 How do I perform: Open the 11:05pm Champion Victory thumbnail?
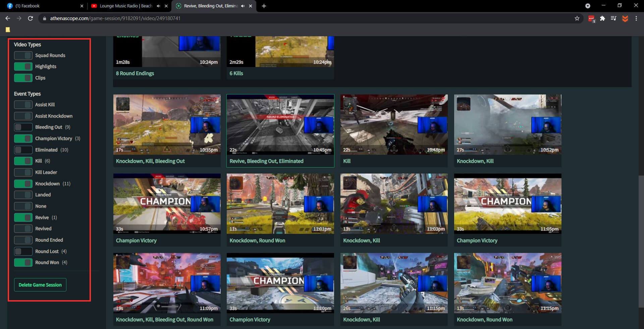coord(507,204)
